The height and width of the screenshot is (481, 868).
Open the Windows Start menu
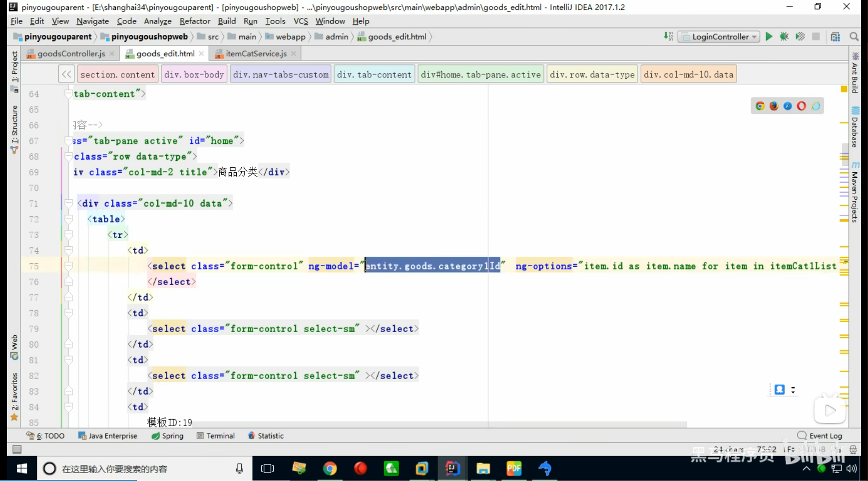(21, 469)
